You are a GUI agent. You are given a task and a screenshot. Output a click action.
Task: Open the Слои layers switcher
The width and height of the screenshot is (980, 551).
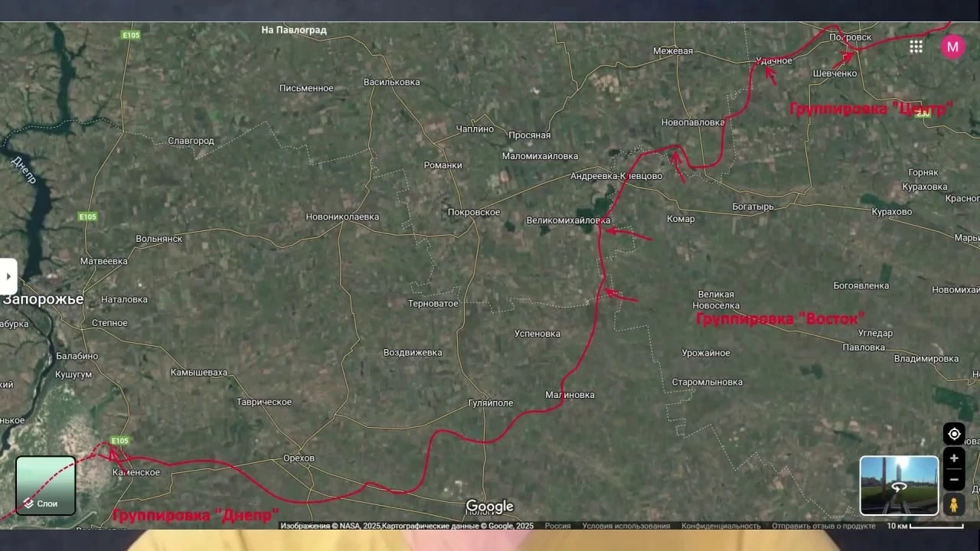click(x=46, y=486)
